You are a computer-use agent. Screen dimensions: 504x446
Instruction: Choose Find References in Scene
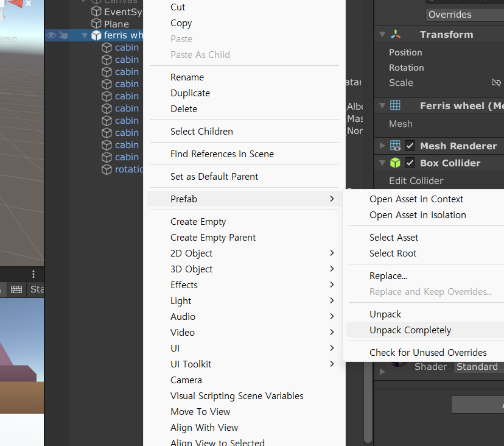pyautogui.click(x=244, y=154)
